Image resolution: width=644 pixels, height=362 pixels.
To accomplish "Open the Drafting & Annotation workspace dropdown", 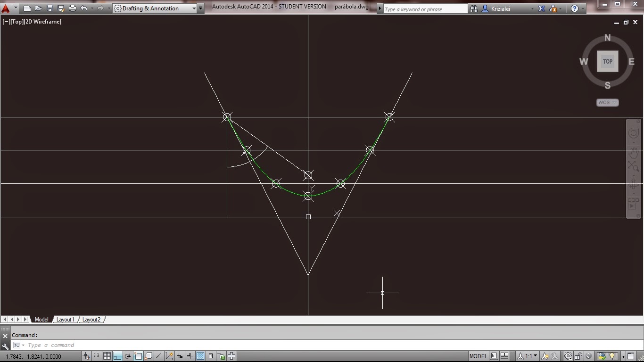I will (195, 8).
